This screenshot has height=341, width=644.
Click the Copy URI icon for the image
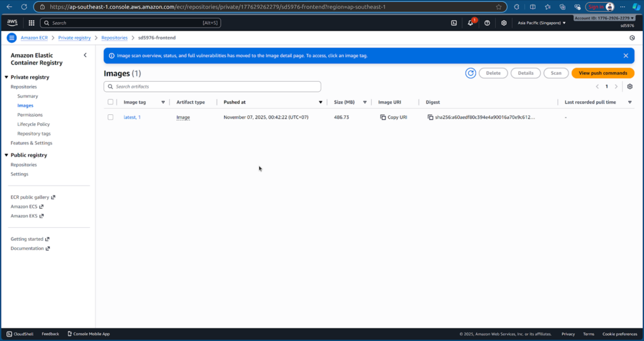383,117
